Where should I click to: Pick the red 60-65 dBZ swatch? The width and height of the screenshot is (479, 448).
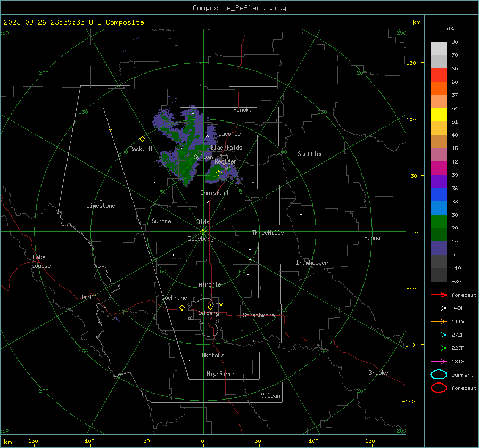click(x=439, y=75)
